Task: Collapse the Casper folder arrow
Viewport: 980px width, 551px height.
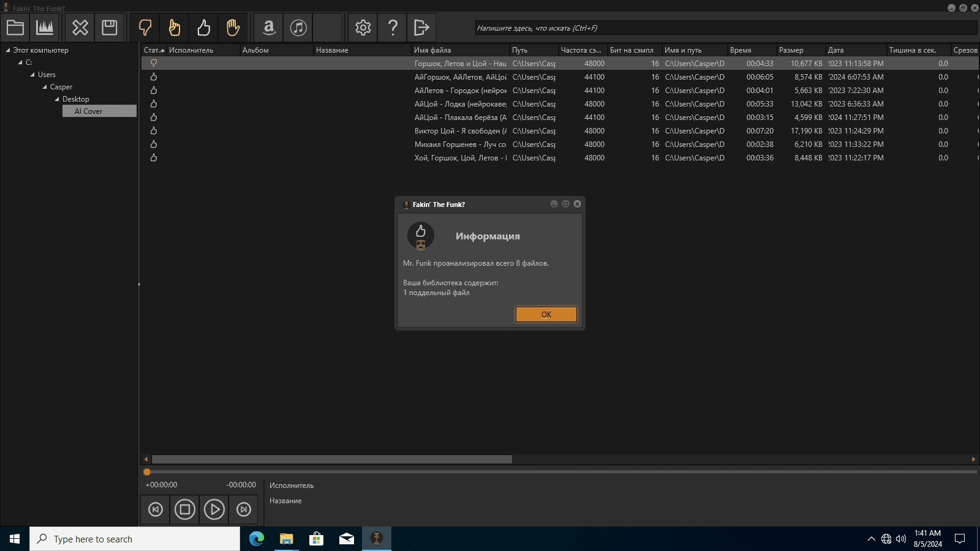Action: click(x=45, y=87)
